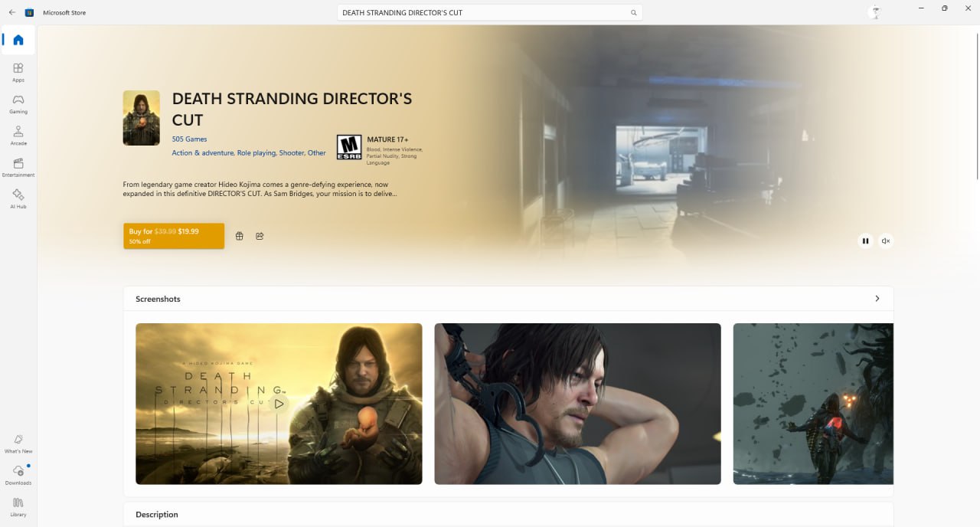Image resolution: width=980 pixels, height=527 pixels.
Task: Open the user profile avatar
Action: pyautogui.click(x=875, y=12)
